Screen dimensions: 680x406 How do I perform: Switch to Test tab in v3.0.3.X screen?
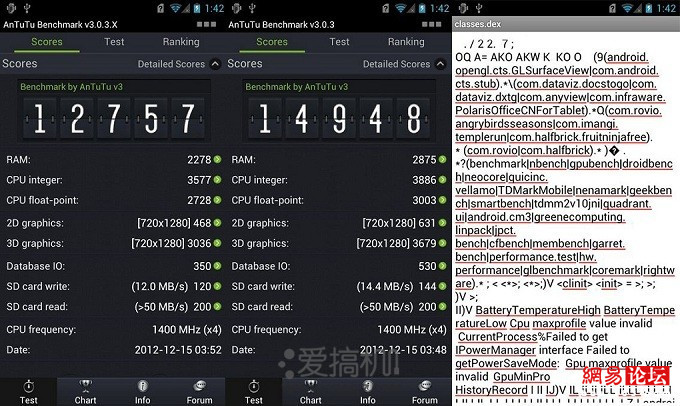coord(114,42)
